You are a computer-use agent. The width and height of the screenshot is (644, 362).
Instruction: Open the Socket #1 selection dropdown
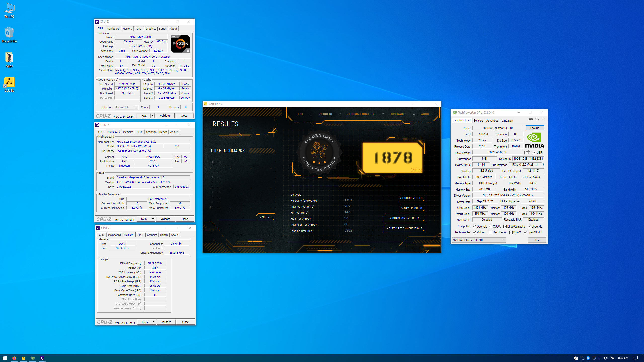pos(126,107)
